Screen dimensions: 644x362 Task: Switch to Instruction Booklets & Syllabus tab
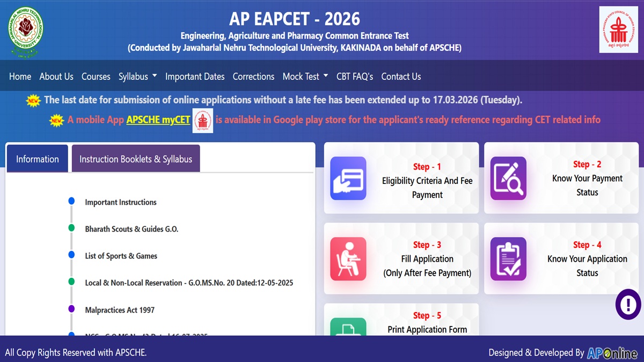[135, 158]
